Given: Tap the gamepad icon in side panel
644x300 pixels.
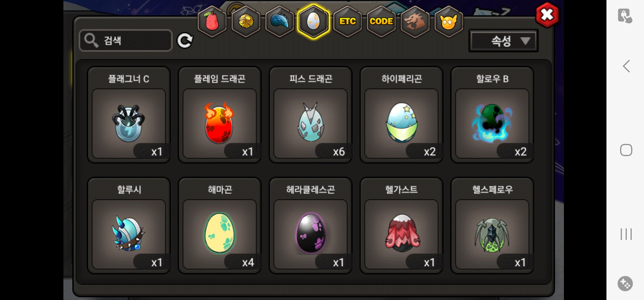Looking at the screenshot, I should pyautogui.click(x=625, y=283).
